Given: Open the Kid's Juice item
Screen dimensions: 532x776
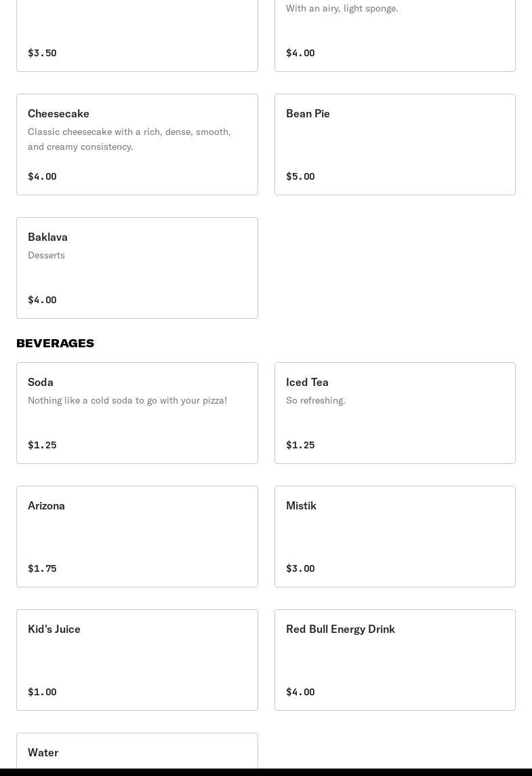Looking at the screenshot, I should [137, 660].
